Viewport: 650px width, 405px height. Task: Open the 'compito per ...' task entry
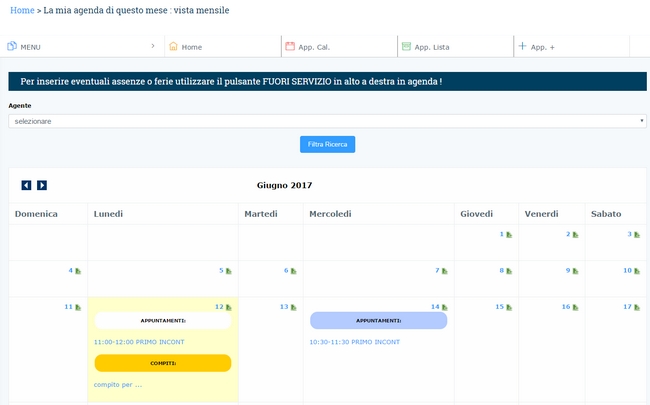click(x=118, y=384)
